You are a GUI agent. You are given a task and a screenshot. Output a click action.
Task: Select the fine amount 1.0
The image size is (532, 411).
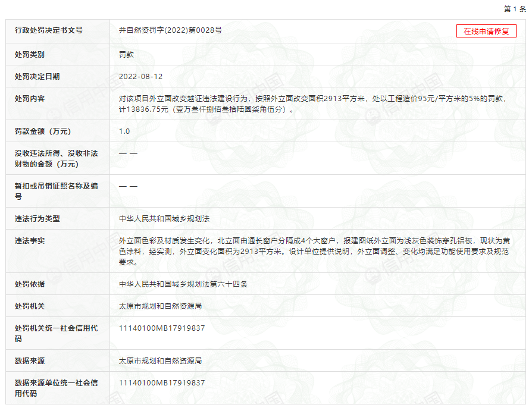(x=124, y=131)
